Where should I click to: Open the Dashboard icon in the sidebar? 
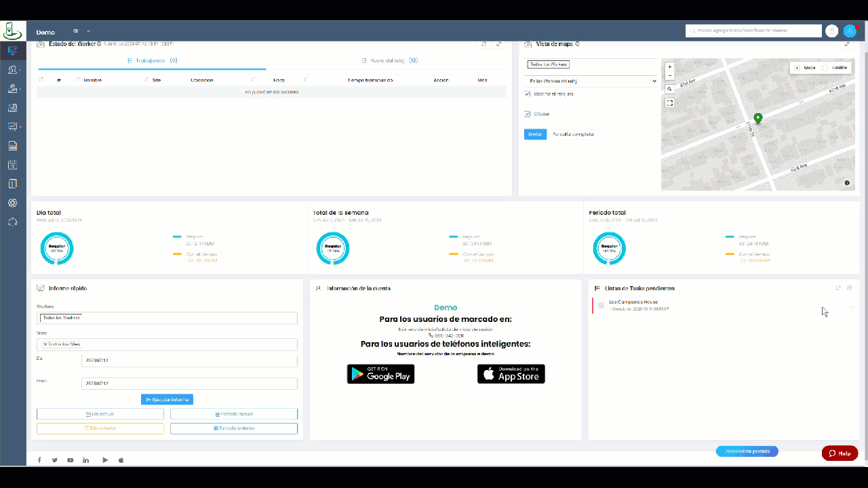click(x=12, y=50)
